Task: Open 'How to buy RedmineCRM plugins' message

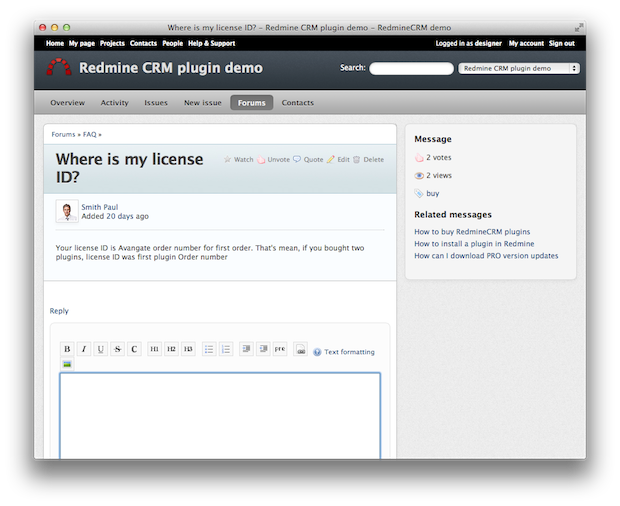Action: 472,231
